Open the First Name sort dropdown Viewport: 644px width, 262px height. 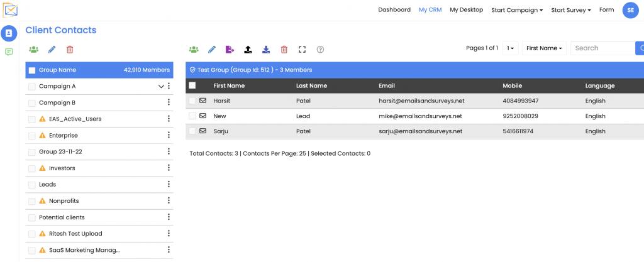[545, 48]
